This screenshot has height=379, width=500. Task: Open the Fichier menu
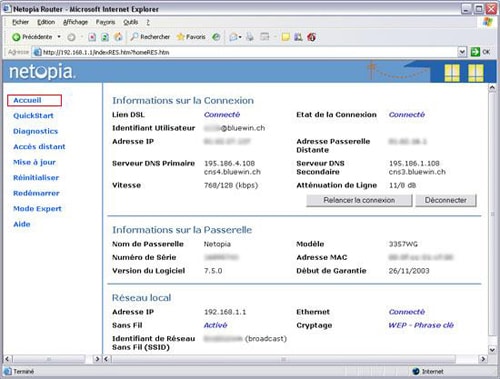pyautogui.click(x=20, y=22)
